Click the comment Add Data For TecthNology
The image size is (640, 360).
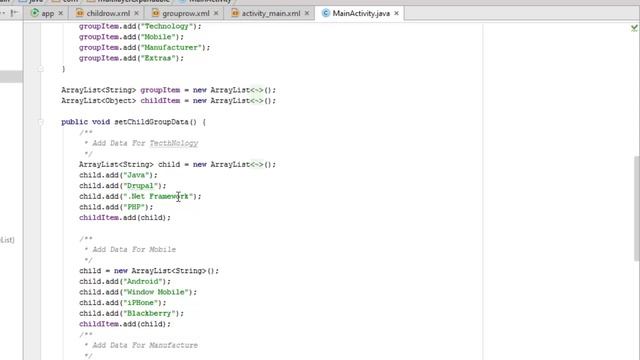click(x=145, y=143)
